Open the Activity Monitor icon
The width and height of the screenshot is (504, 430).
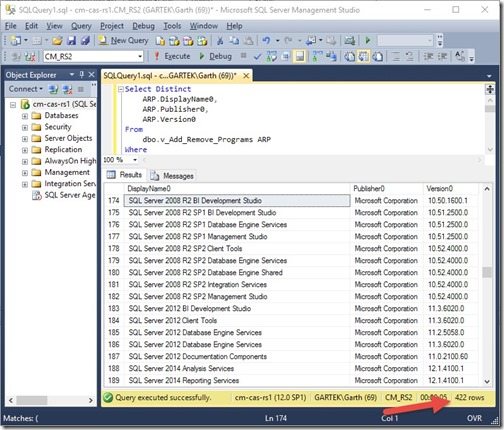tap(349, 41)
